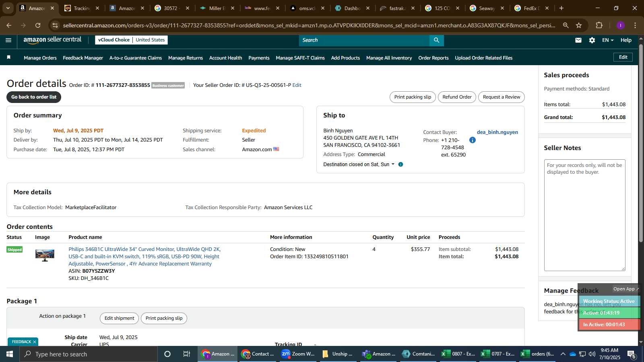Screen dimensions: 644x362
Task: Click the Amazon Seller Central logo
Action: (x=52, y=40)
